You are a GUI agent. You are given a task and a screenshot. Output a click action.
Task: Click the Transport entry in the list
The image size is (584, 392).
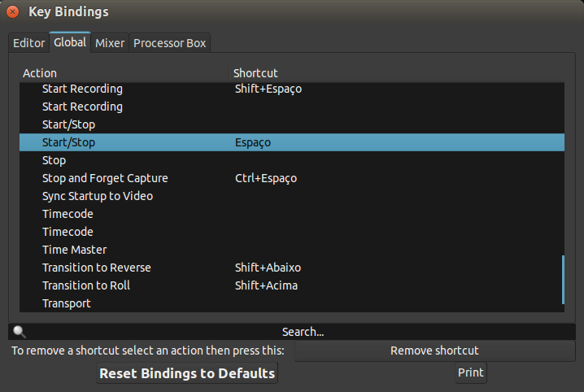pyautogui.click(x=67, y=303)
